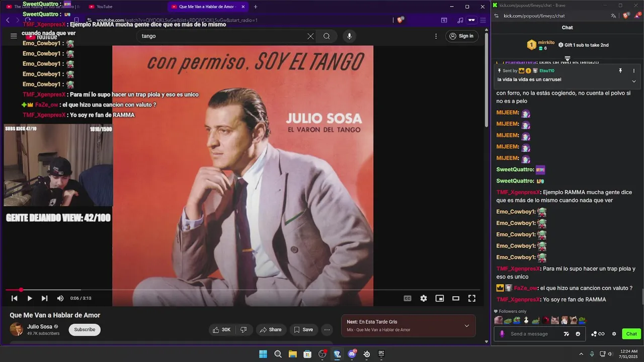This screenshot has height=362, width=644.
Task: Send message with green Chat button
Action: point(631,334)
